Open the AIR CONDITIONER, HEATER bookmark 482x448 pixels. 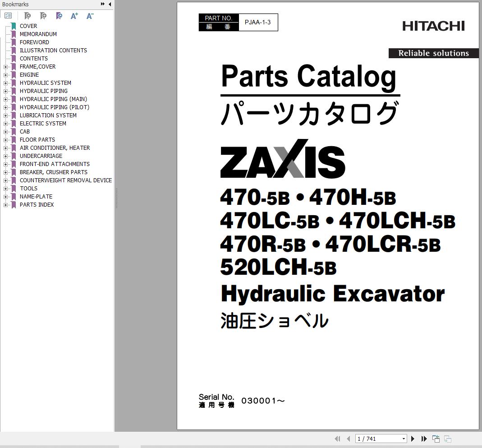55,148
